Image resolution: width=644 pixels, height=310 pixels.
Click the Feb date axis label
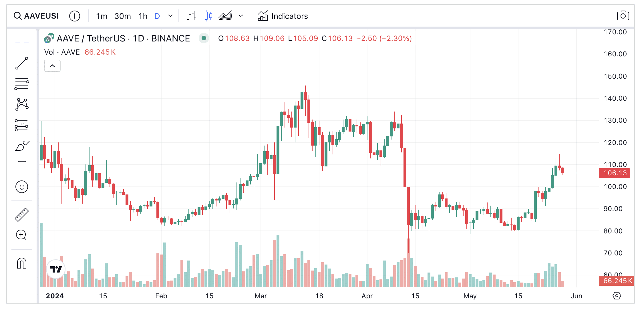coord(161,296)
